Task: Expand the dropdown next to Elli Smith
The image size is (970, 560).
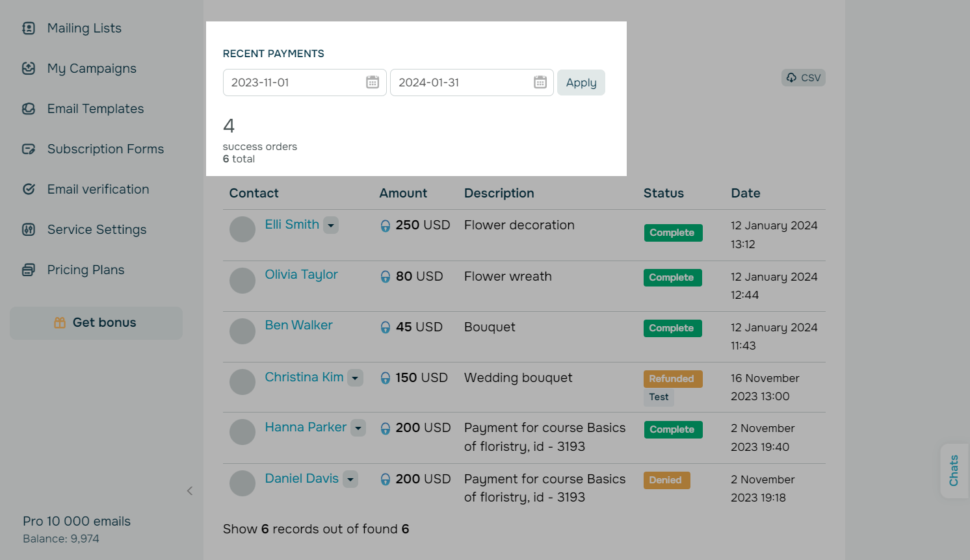Action: pyautogui.click(x=331, y=225)
